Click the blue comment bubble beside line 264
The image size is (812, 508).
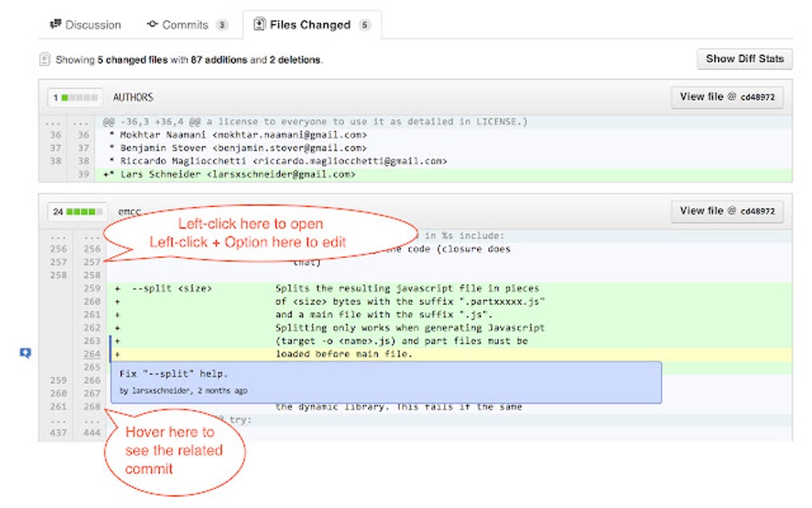pos(24,354)
